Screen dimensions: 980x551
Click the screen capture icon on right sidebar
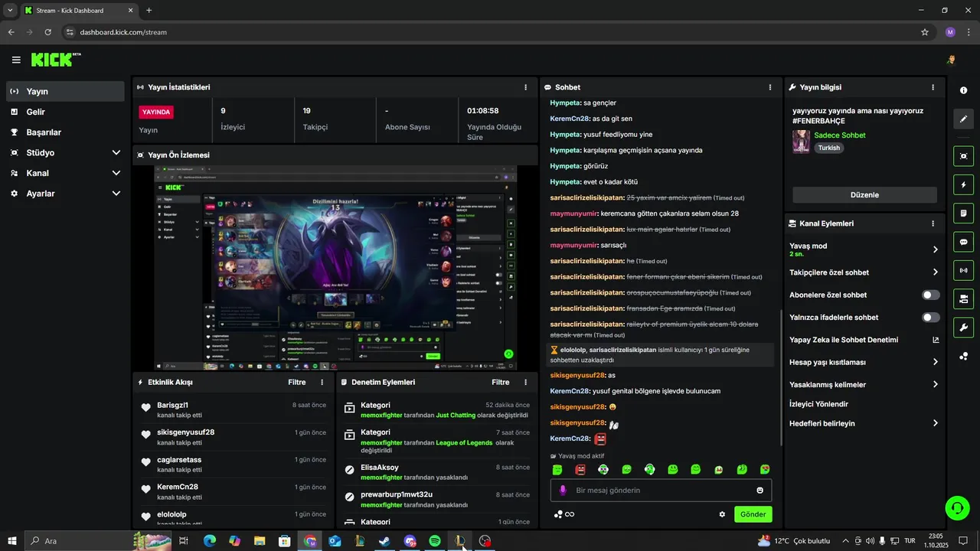(x=963, y=156)
